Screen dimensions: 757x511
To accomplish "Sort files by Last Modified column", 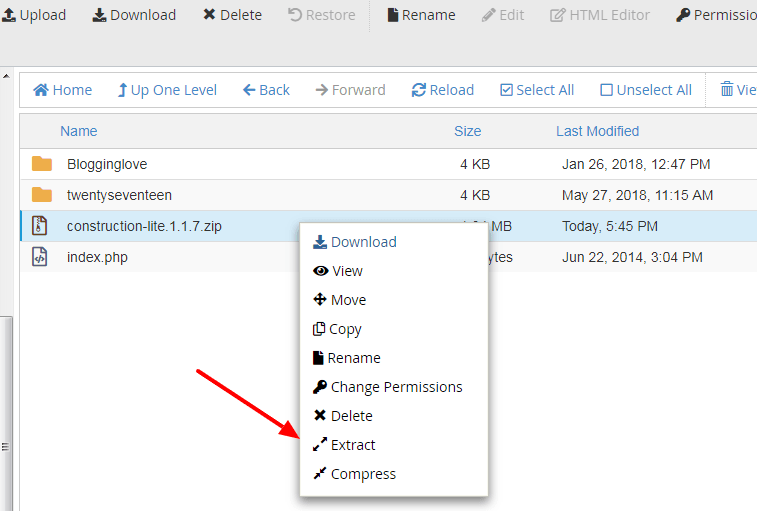I will click(x=597, y=131).
